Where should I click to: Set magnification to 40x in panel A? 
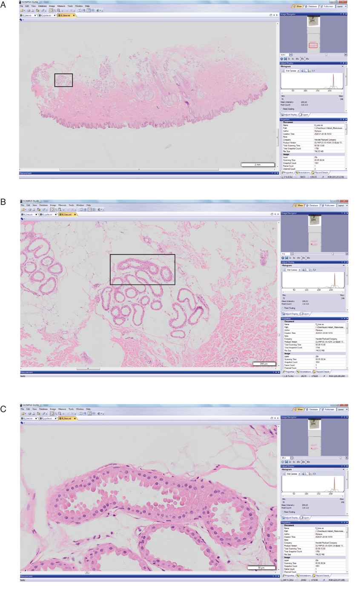[307, 59]
